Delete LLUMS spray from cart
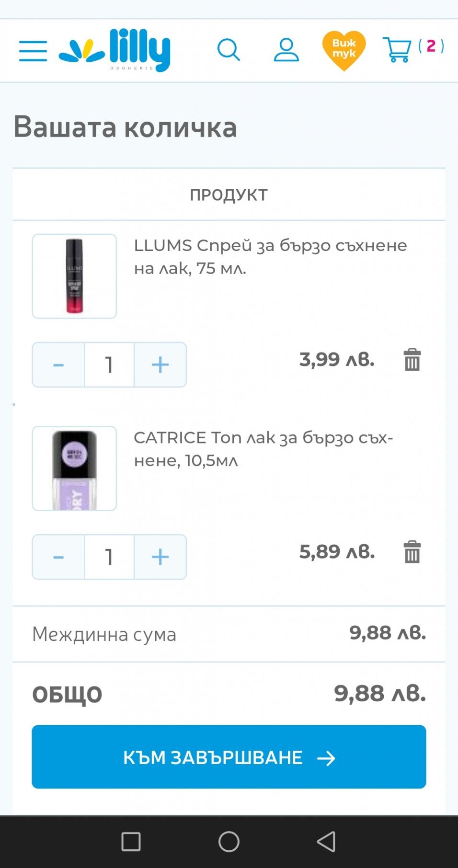 412,360
